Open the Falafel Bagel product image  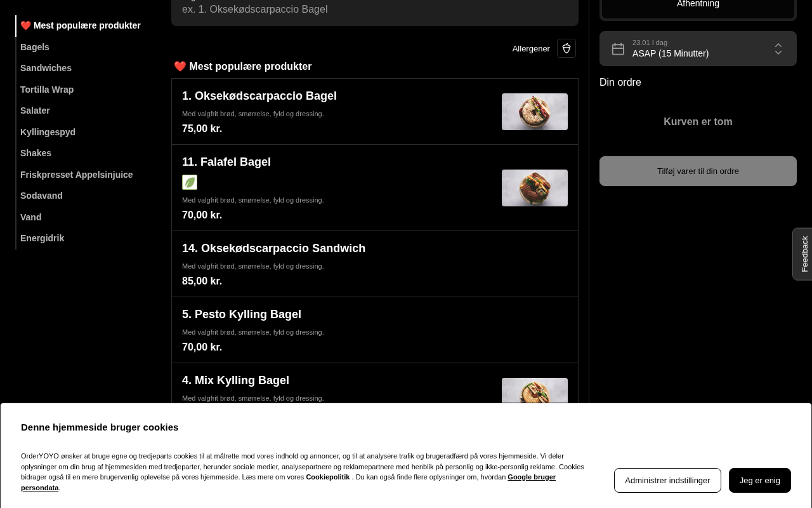coord(535,188)
